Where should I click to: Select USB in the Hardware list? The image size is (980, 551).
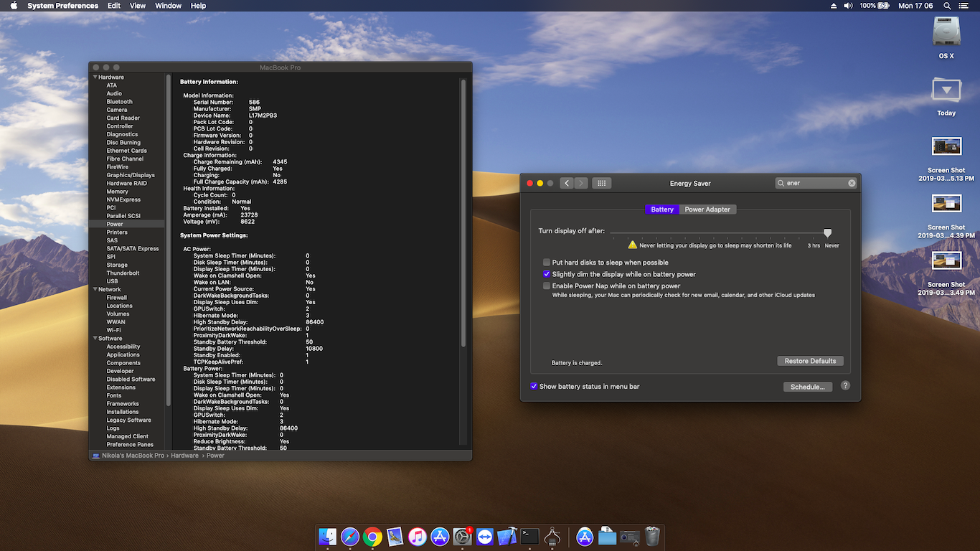pyautogui.click(x=113, y=281)
